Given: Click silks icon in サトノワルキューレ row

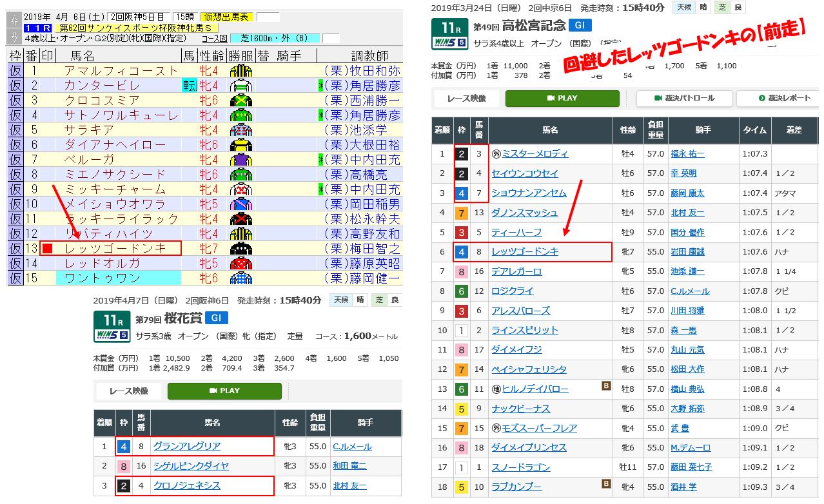Looking at the screenshot, I should 240,115.
